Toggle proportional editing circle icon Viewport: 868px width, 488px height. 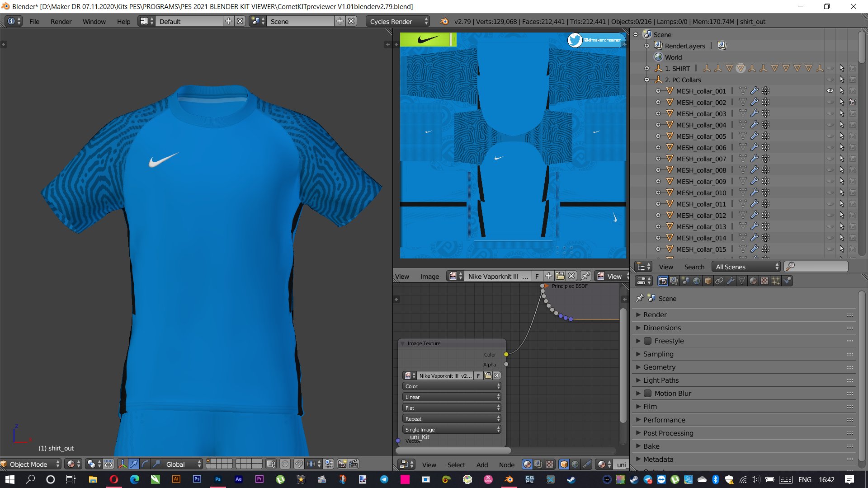pos(285,464)
